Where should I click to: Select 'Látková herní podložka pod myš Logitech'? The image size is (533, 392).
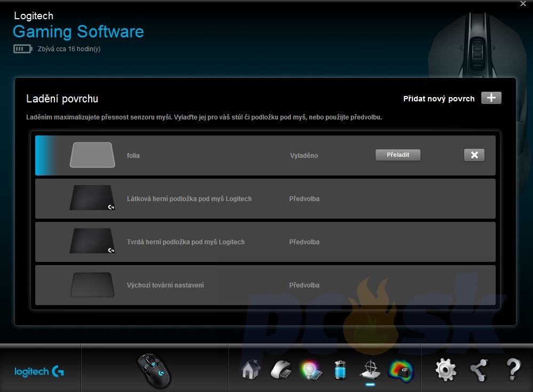[x=265, y=199]
